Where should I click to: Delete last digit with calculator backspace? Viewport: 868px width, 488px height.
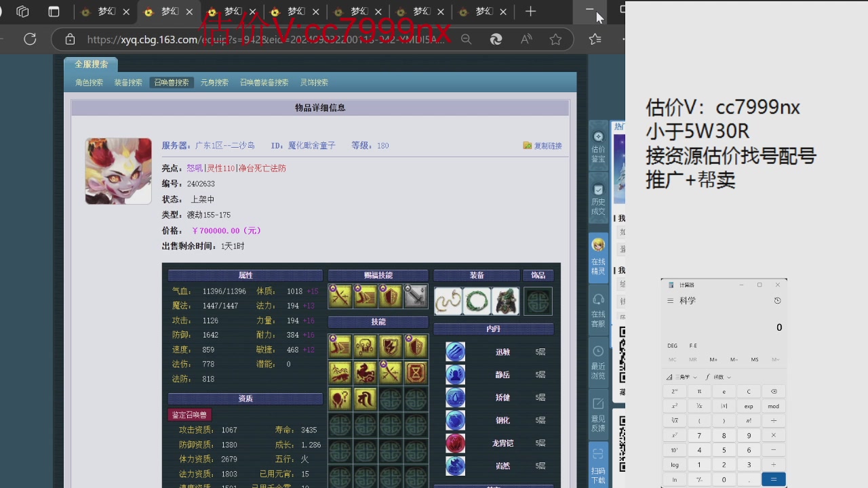[x=774, y=391]
